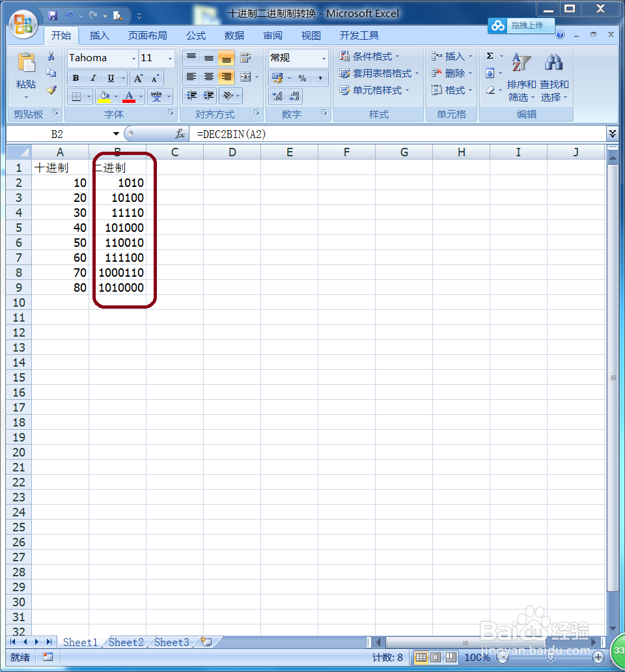
Task: Decrease font size with small A icon
Action: [x=155, y=78]
